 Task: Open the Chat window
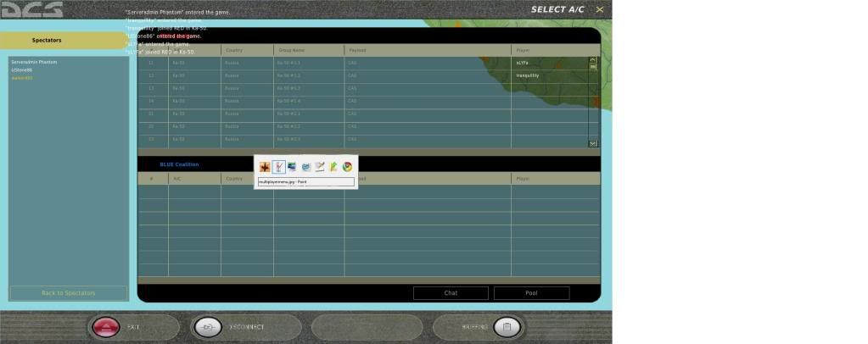pos(451,293)
